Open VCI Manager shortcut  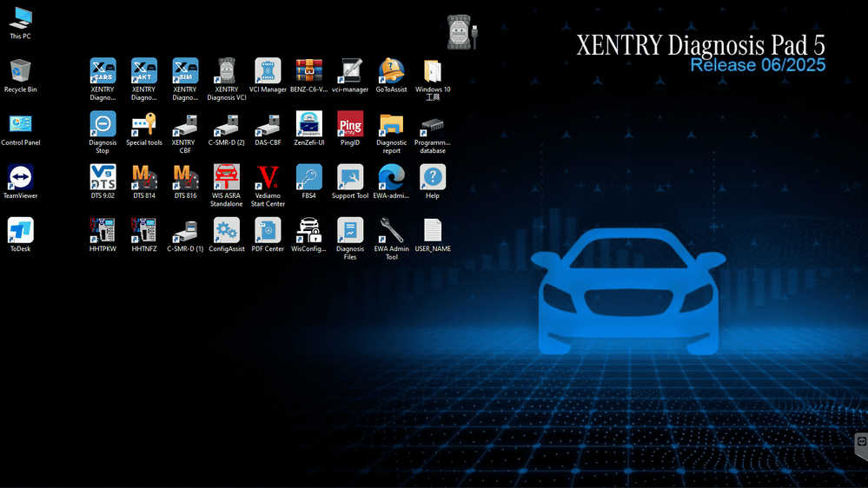point(268,71)
